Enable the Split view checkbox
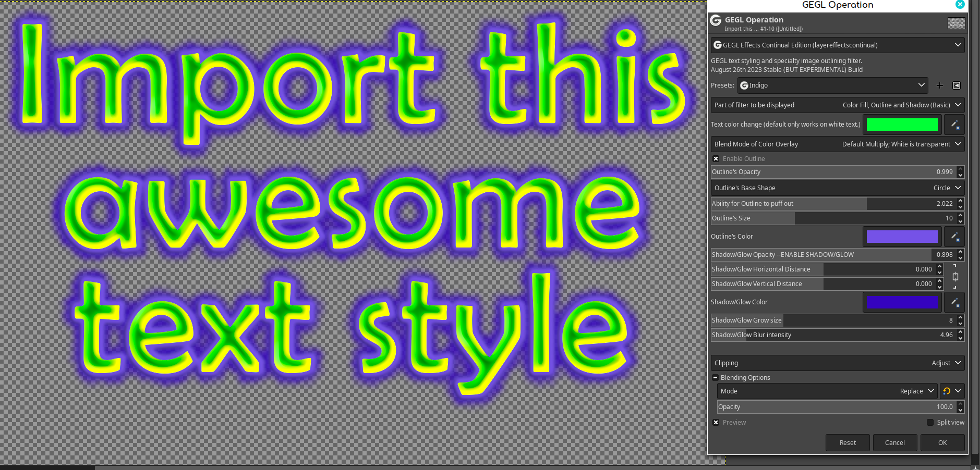The height and width of the screenshot is (470, 980). pos(930,423)
